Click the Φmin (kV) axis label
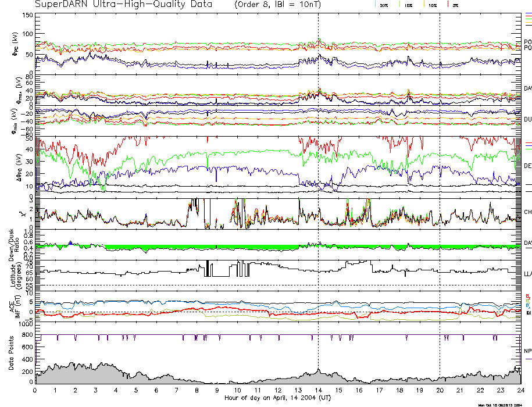Image resolution: width=532 pixels, height=407 pixels. point(15,121)
